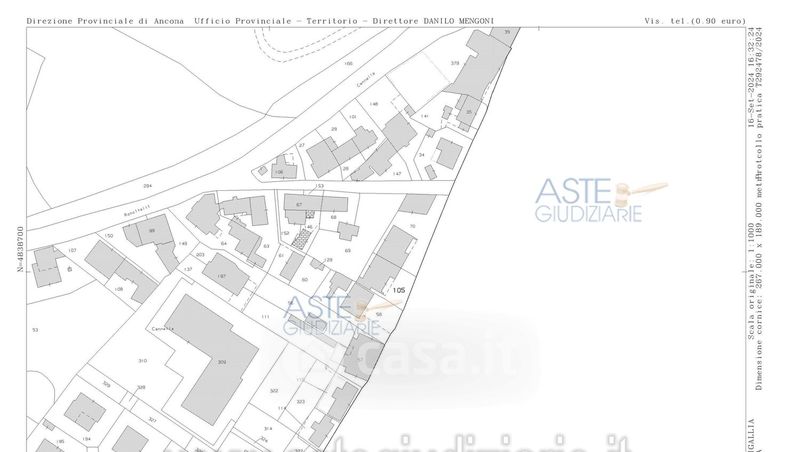This screenshot has height=452, width=800.
Task: Click the large Aste Giudiziarie logo text on the right
Action: (x=588, y=201)
